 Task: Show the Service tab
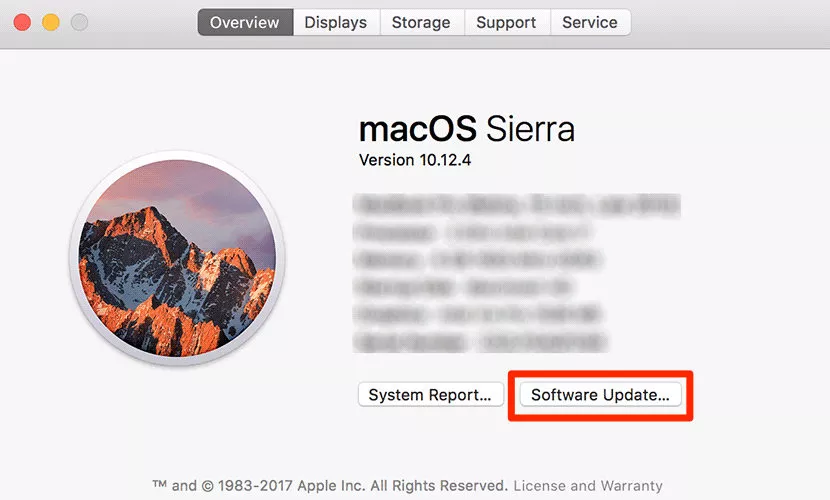pos(590,22)
